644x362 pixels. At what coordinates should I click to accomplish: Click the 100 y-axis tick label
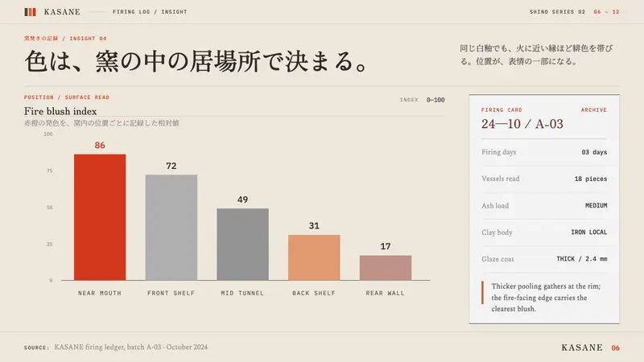[48, 134]
